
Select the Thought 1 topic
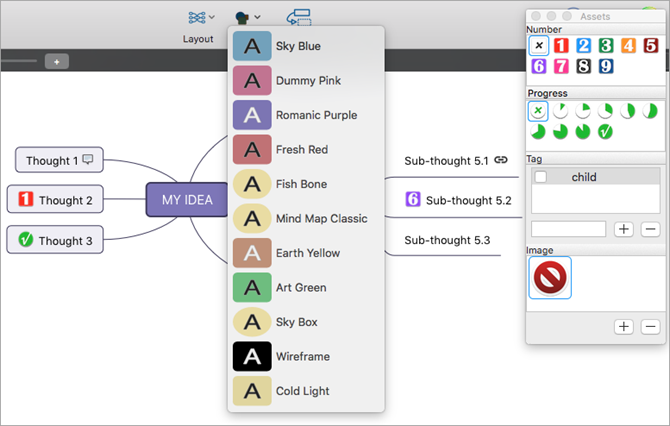pos(59,160)
